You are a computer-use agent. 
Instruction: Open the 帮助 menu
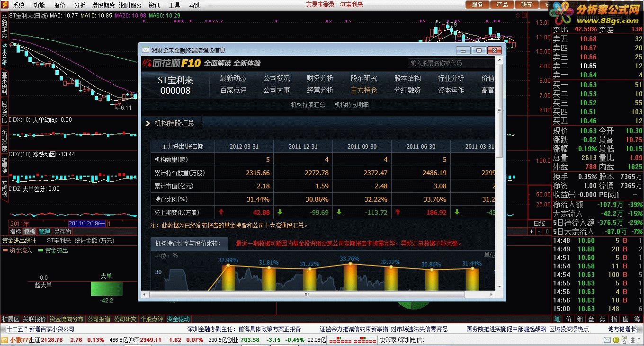click(195, 5)
